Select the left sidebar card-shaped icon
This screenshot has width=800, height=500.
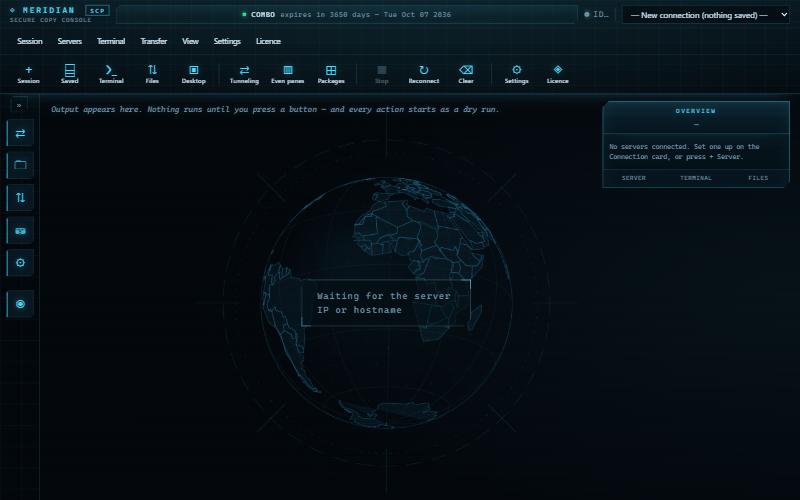(20, 231)
